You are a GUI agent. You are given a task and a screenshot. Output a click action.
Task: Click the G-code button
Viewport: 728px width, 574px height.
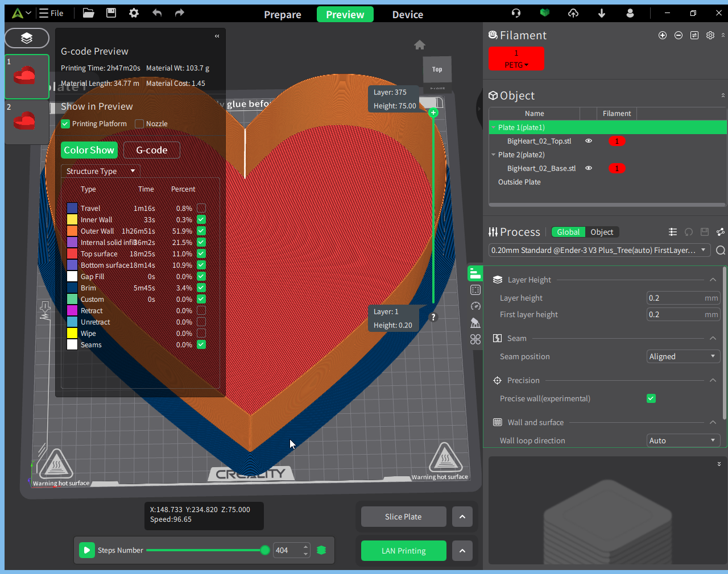(x=152, y=150)
